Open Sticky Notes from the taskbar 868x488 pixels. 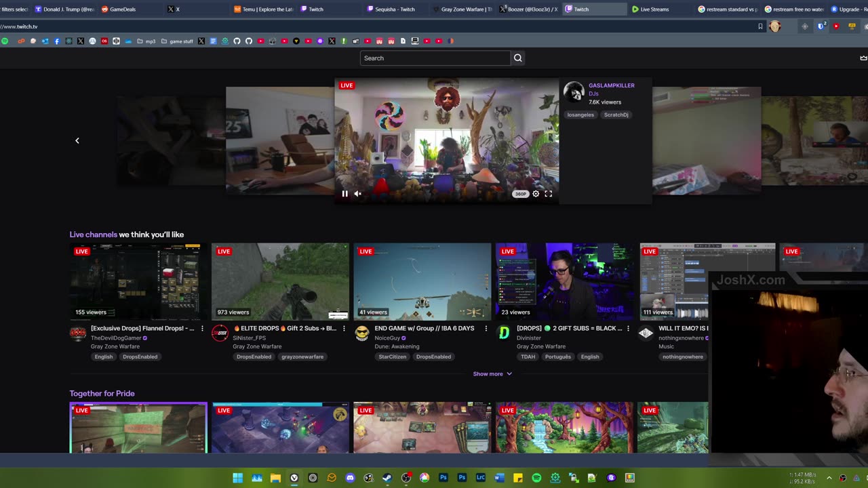coord(518,478)
